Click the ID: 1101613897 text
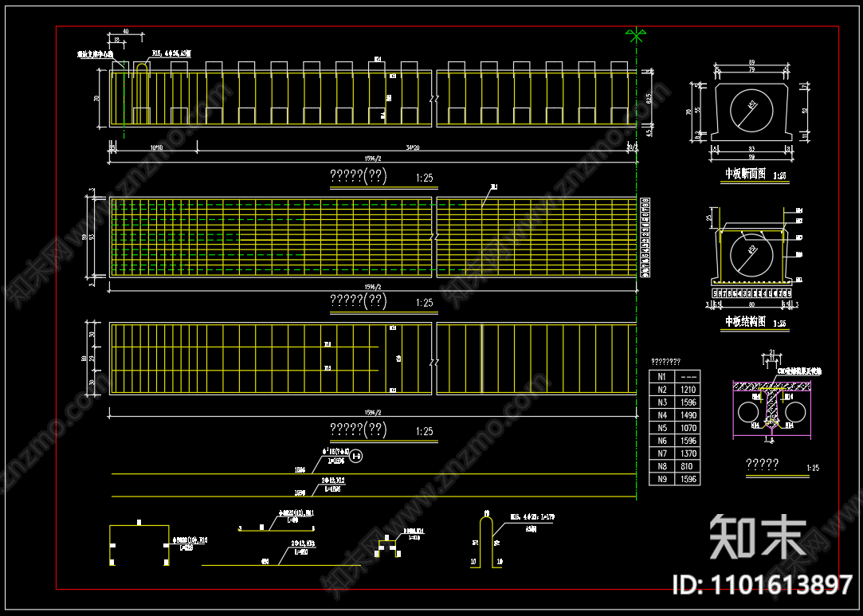This screenshot has width=863, height=616. tap(763, 584)
